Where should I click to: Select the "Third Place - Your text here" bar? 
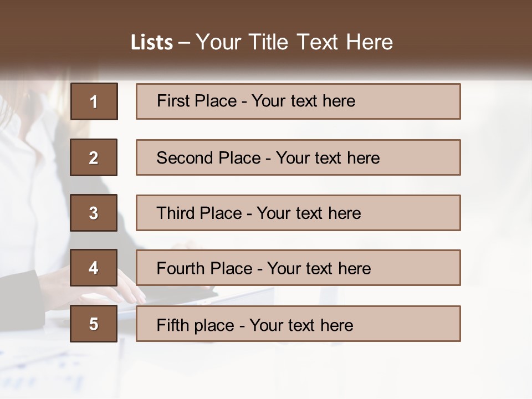[x=298, y=213]
